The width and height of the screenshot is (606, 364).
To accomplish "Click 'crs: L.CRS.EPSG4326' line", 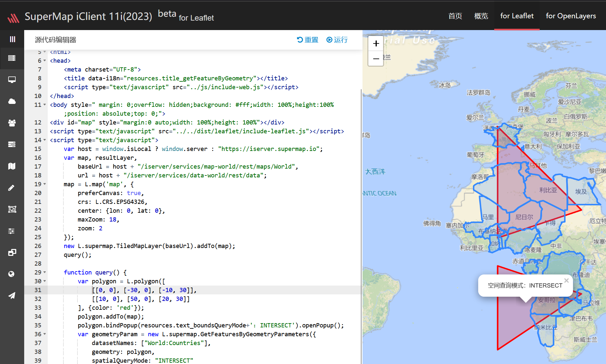I will (113, 202).
